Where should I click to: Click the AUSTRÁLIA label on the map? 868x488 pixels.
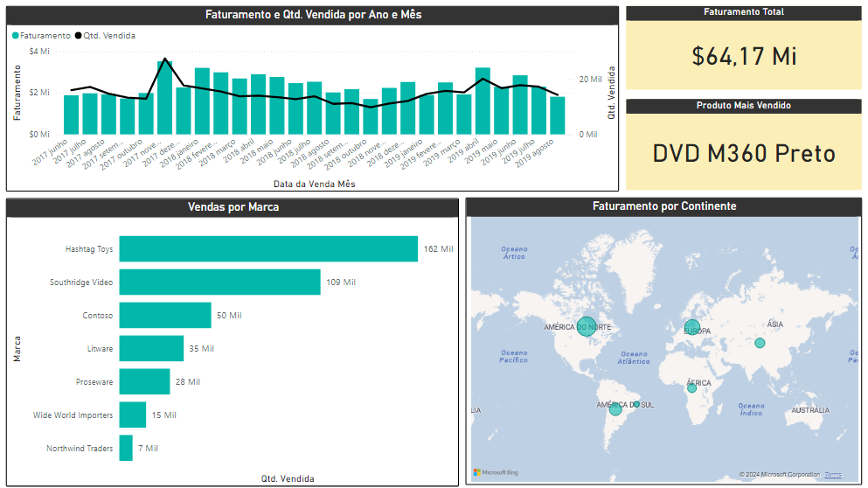coord(810,410)
